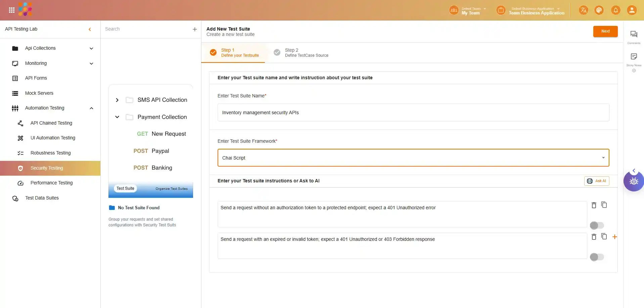This screenshot has height=308, width=644.
Task: Expand the SMS API Collection folder
Action: click(117, 100)
